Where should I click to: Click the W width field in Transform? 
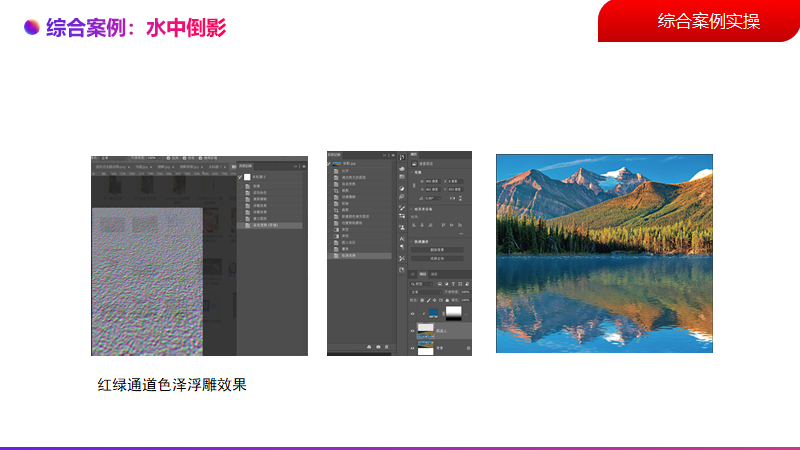(x=433, y=181)
